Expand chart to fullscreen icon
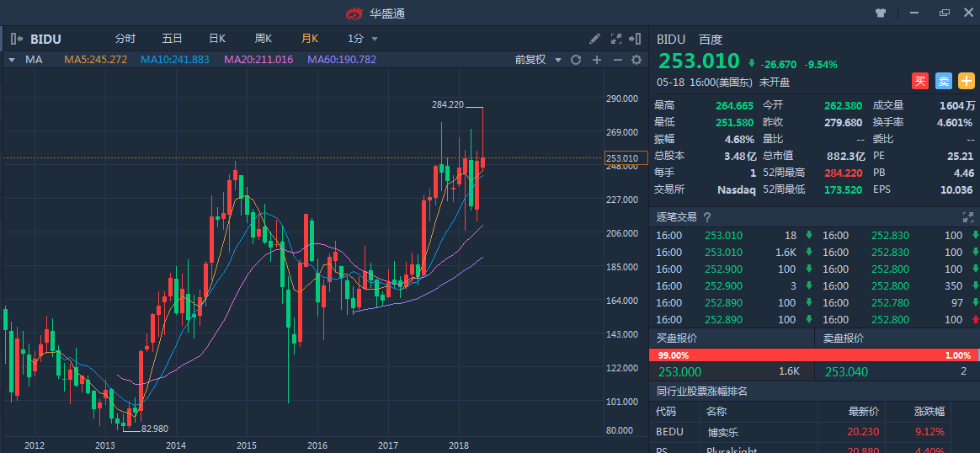980x453 pixels. [615, 39]
